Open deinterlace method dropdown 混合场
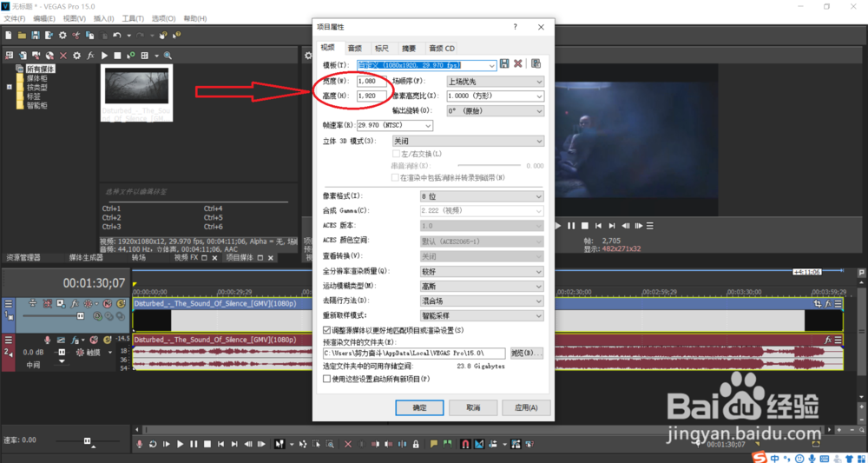This screenshot has width=868, height=463. click(482, 301)
